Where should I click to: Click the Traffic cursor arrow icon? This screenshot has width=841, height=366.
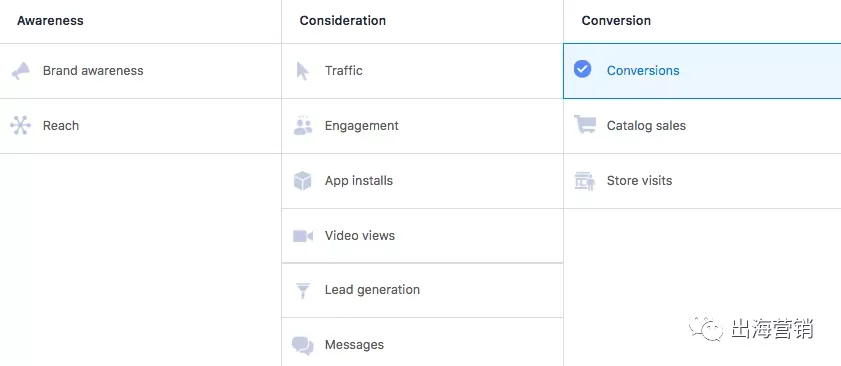(303, 71)
